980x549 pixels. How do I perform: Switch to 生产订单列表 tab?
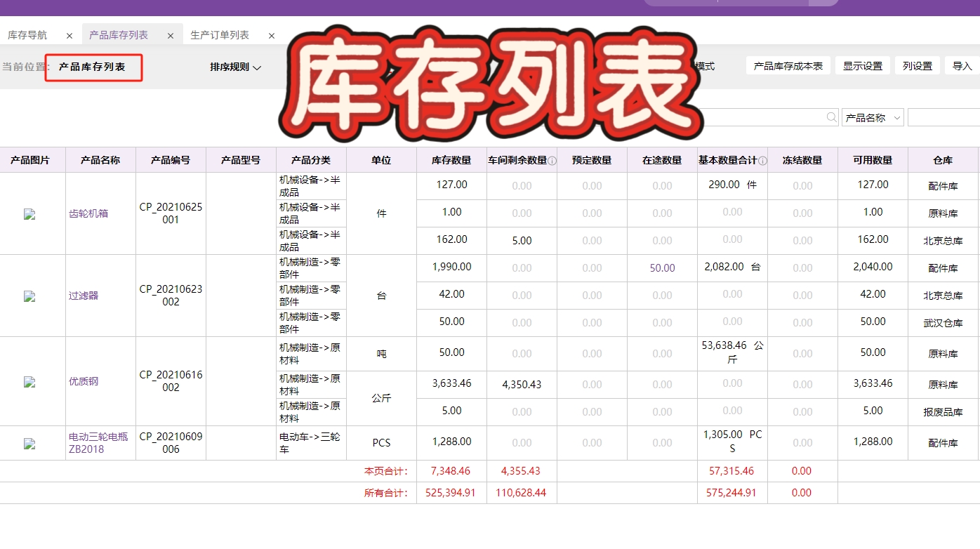220,35
